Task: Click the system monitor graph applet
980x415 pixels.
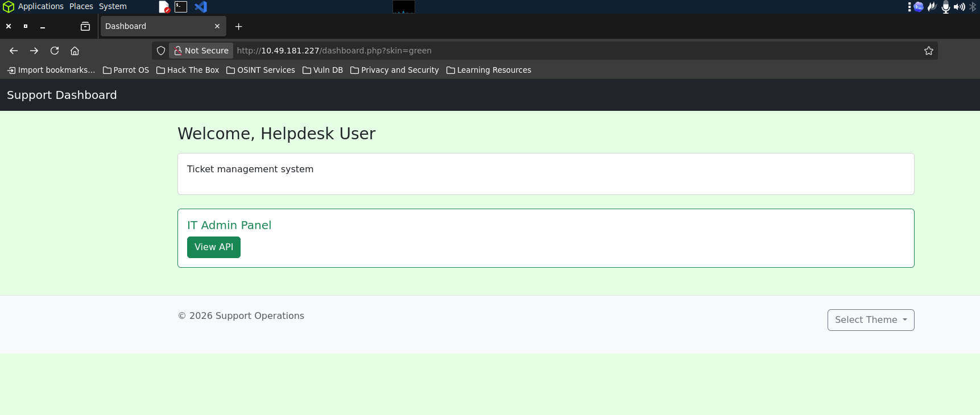Action: [x=404, y=7]
